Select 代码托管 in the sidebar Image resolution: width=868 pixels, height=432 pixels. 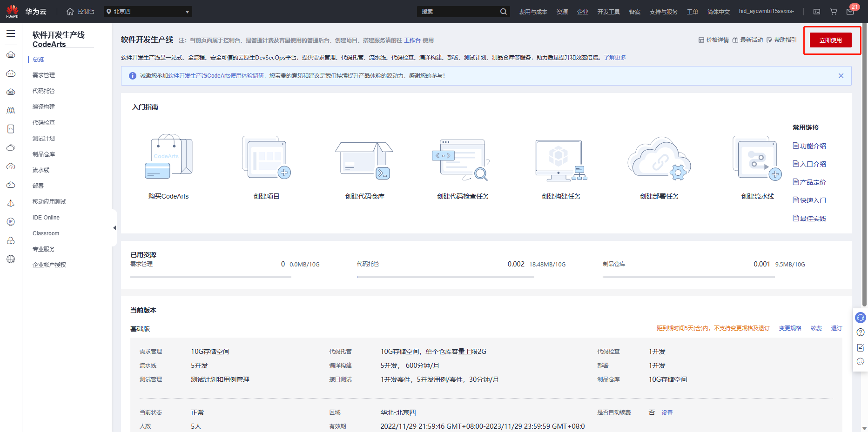(44, 91)
